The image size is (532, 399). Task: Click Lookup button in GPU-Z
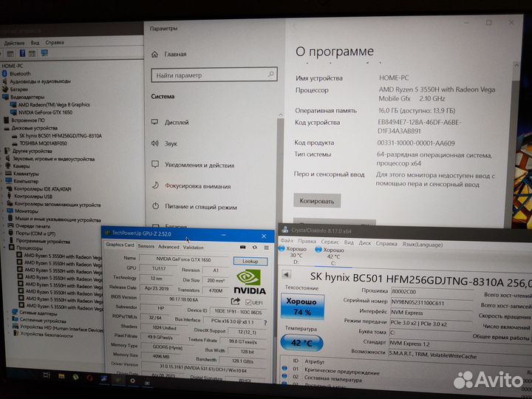(250, 262)
